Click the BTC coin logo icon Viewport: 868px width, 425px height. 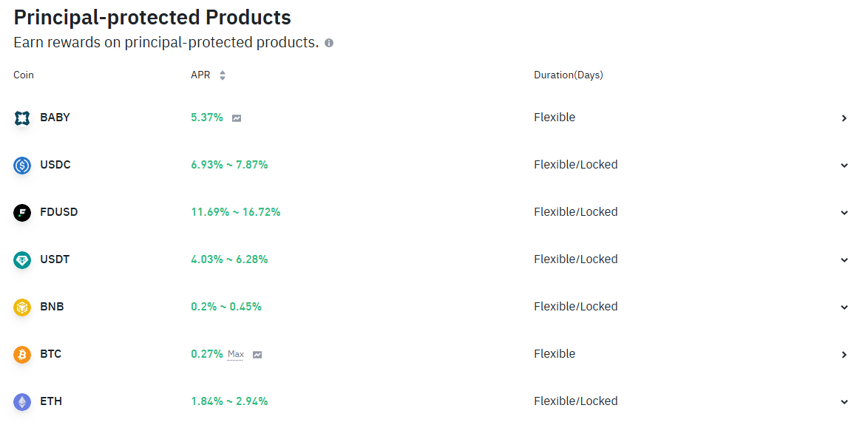coord(22,354)
